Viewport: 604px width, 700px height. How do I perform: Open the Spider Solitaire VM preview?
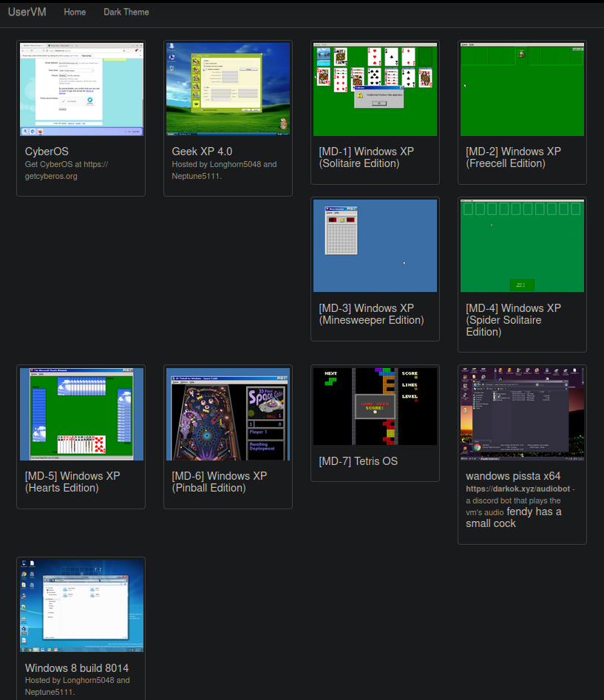(522, 245)
